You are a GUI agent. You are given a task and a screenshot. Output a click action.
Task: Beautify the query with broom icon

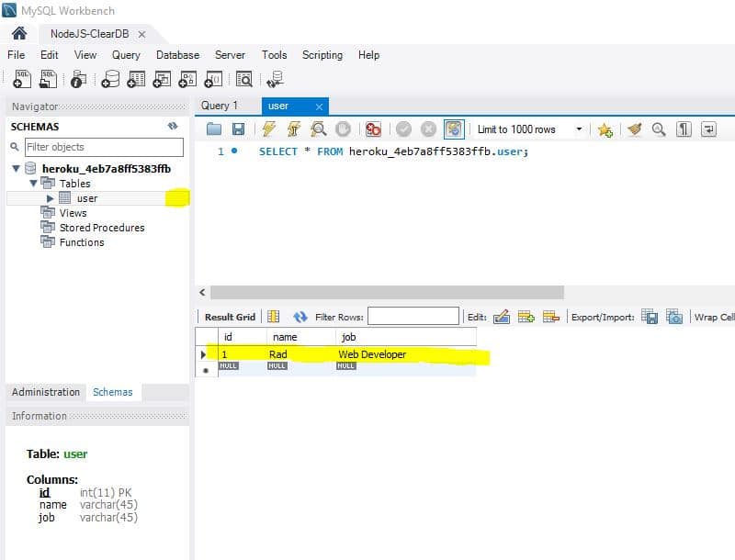[634, 129]
